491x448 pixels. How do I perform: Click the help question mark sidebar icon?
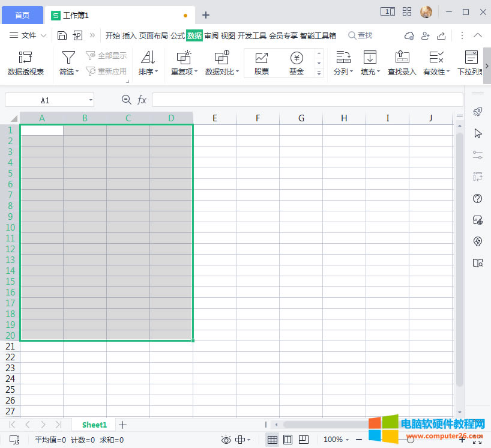(478, 198)
